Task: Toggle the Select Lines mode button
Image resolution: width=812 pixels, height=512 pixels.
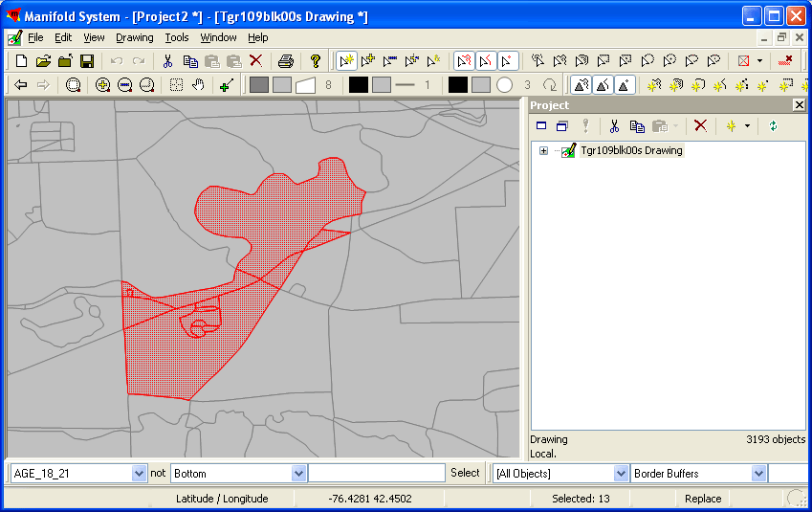Action: point(486,61)
